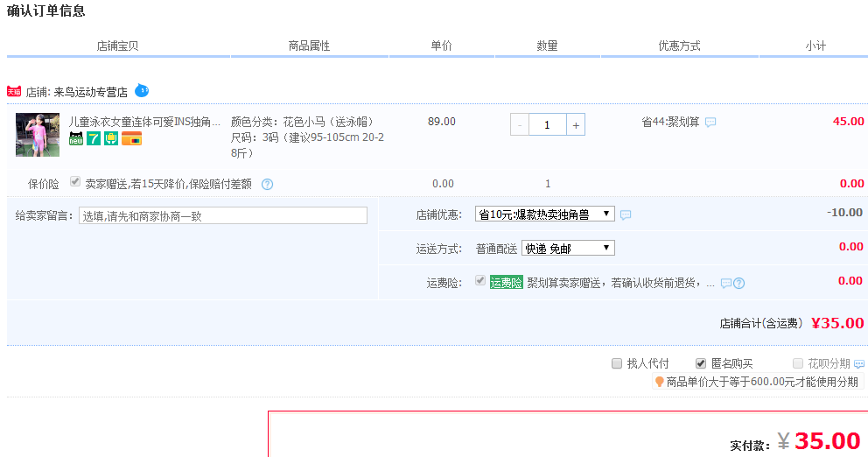This screenshot has height=457, width=868.
Task: Uncheck the 匿名购买 checkbox
Action: [x=701, y=363]
